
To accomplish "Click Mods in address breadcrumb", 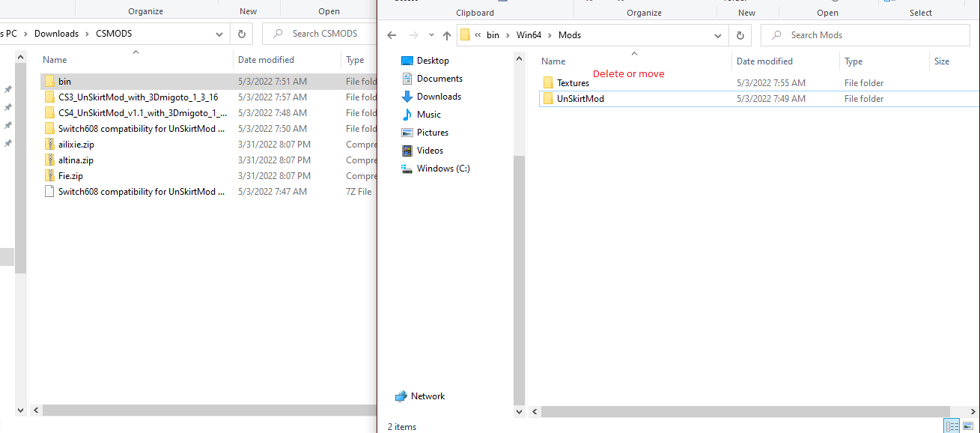I will (569, 35).
